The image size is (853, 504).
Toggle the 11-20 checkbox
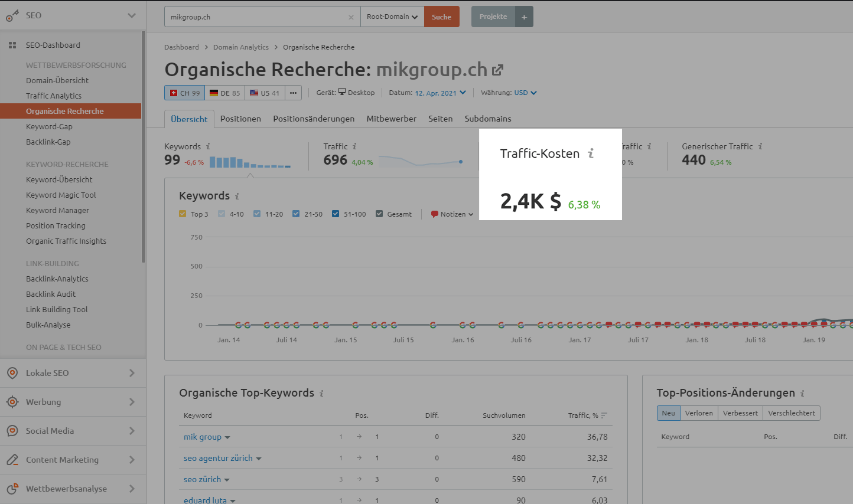pos(257,214)
